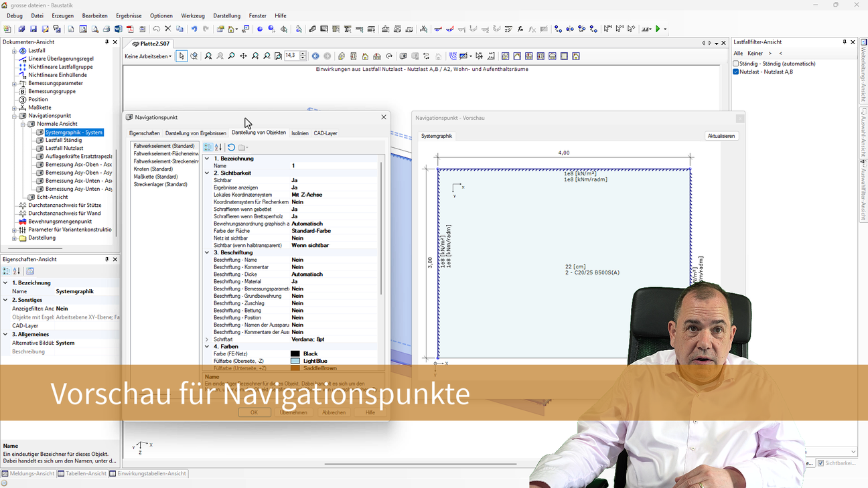Click alphabetical sort icon in Navigationspunkt dialog

tap(218, 147)
